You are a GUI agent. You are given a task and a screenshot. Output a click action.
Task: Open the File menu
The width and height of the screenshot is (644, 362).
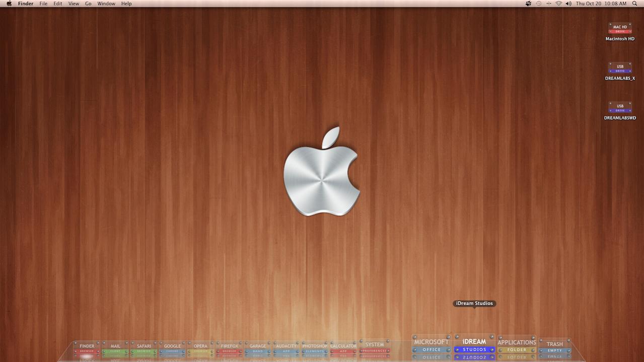point(43,4)
